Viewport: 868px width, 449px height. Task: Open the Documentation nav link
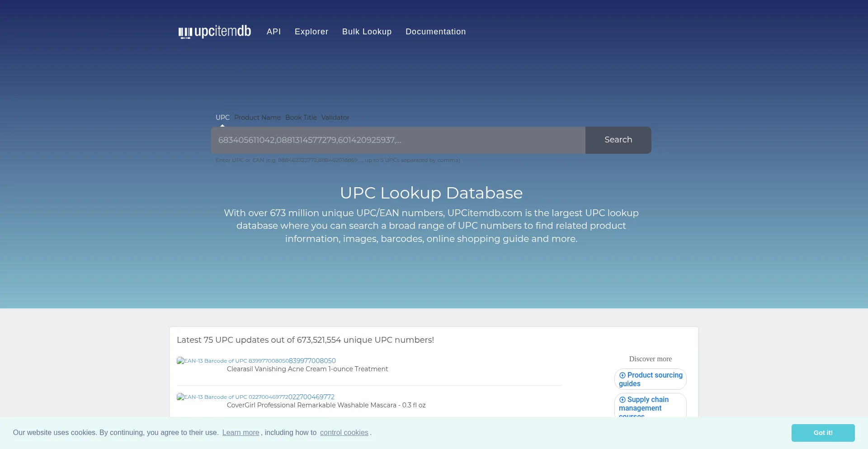click(435, 32)
